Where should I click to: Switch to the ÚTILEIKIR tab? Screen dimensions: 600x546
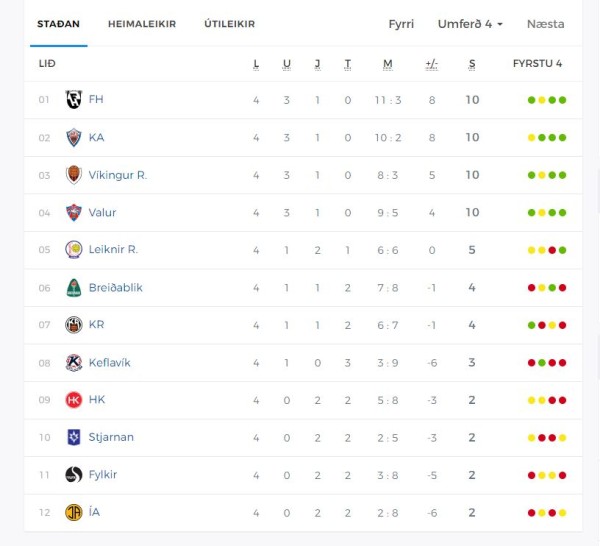(230, 24)
